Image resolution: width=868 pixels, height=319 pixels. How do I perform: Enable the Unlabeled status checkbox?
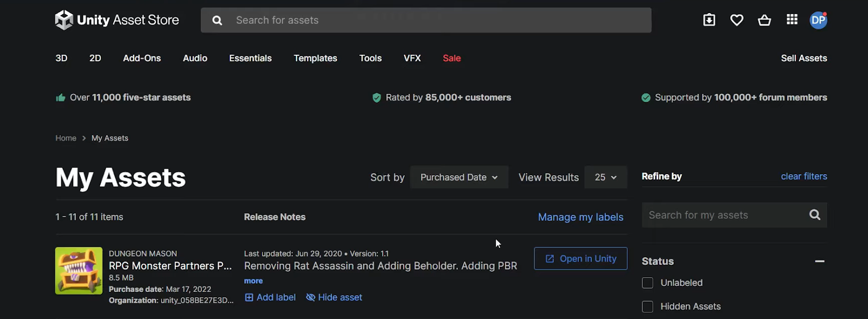pyautogui.click(x=647, y=283)
